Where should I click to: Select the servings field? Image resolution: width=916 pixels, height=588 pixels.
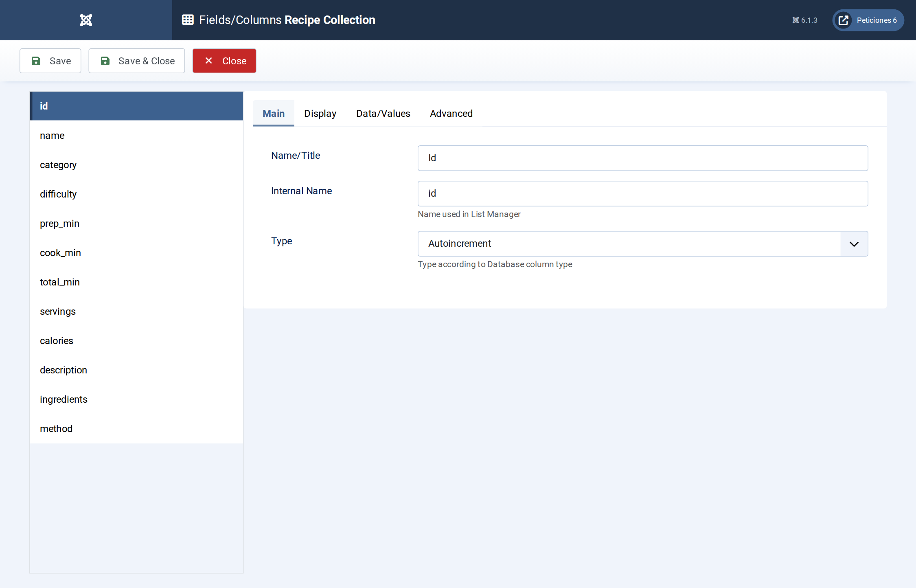tap(136, 312)
